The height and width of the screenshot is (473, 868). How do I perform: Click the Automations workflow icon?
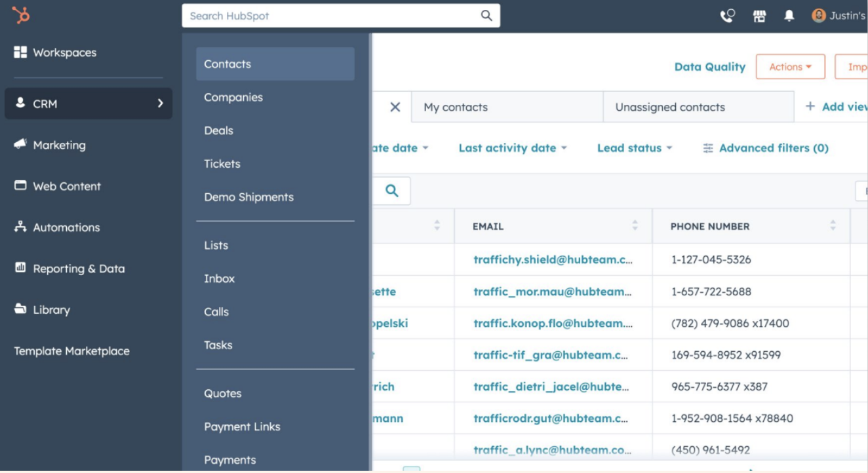[x=20, y=227]
